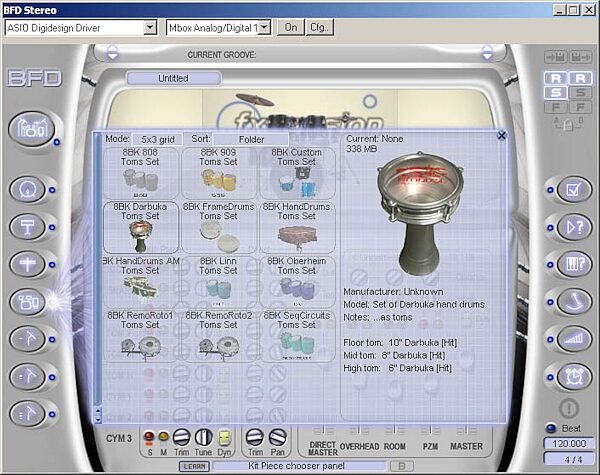The height and width of the screenshot is (475, 600).
Task: Click the 120.000 tempo field
Action: point(569,444)
